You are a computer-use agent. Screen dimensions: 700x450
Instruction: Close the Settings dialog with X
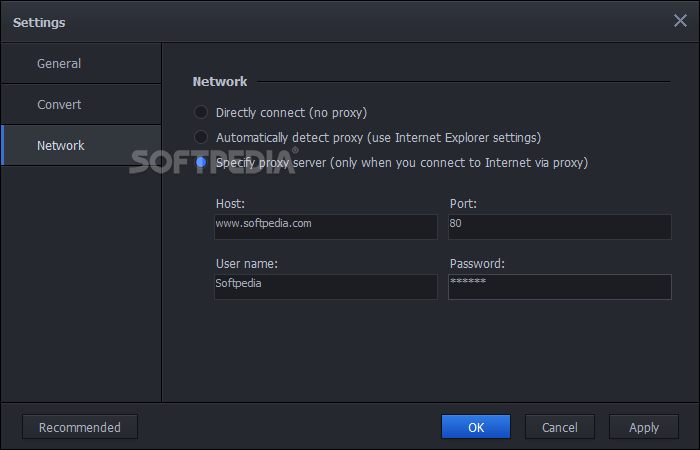pos(680,21)
